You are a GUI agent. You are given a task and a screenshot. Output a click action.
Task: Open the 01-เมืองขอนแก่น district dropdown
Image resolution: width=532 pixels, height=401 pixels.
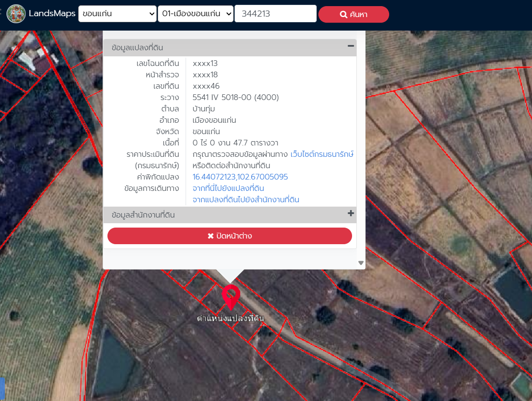coord(196,14)
